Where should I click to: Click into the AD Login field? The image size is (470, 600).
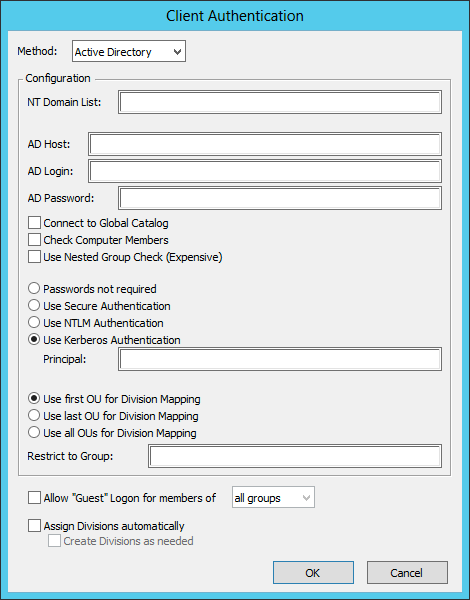(x=265, y=171)
